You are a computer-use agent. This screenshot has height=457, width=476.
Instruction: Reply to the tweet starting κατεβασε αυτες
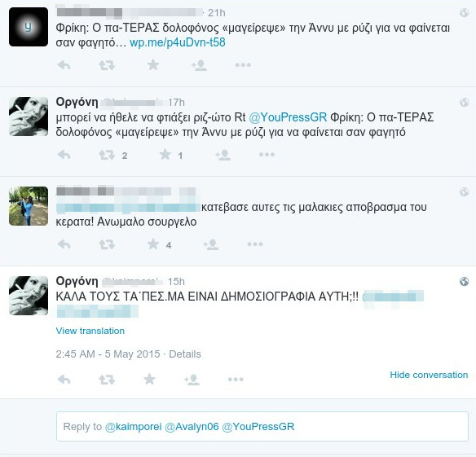(64, 244)
